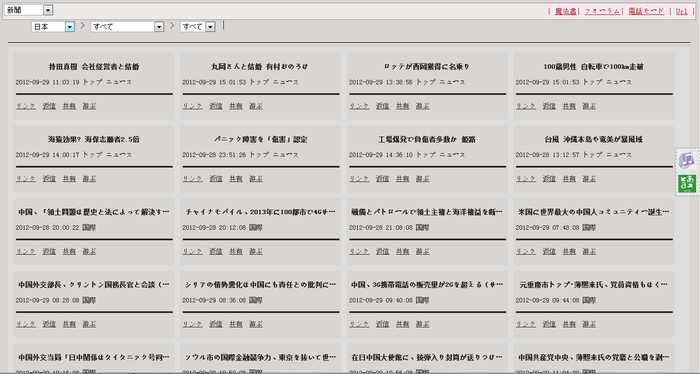Click timestamp 2012-09-29 11:03:19

point(47,82)
